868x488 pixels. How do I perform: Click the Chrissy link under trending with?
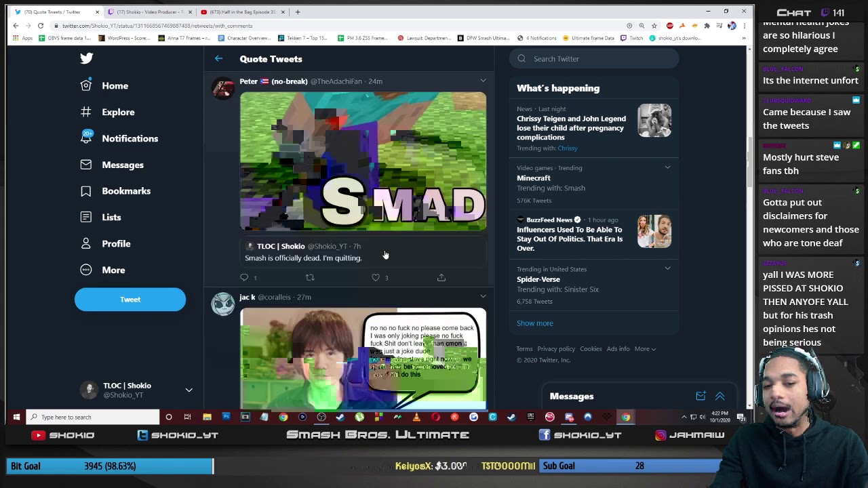click(568, 148)
